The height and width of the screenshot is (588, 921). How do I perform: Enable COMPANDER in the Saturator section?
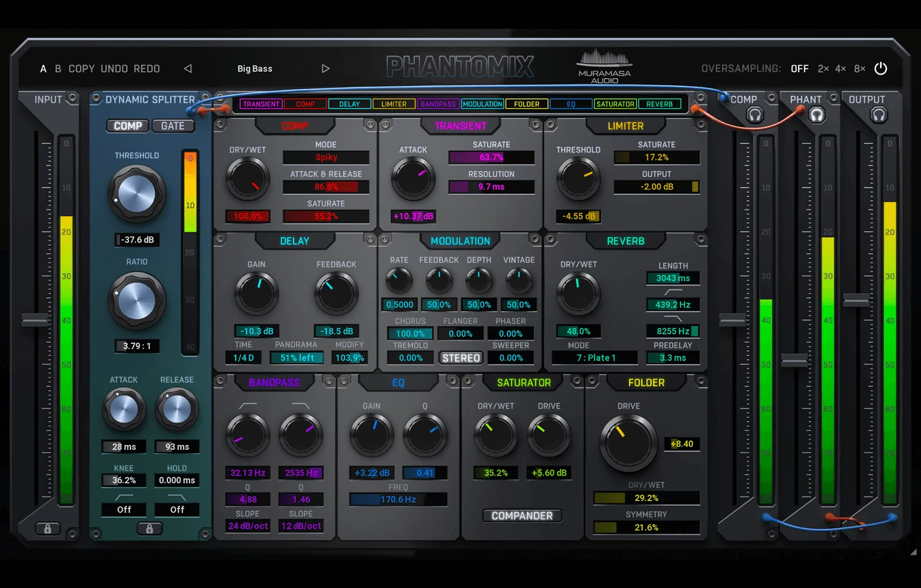pos(522,516)
